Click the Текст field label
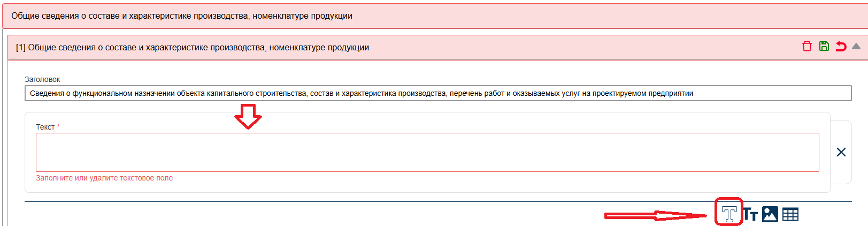 click(45, 127)
